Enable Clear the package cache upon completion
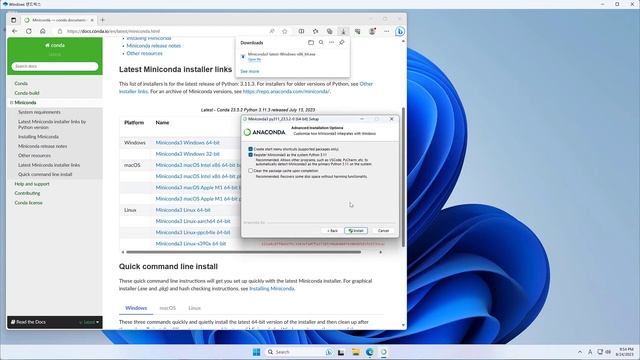The image size is (640, 360). point(251,171)
